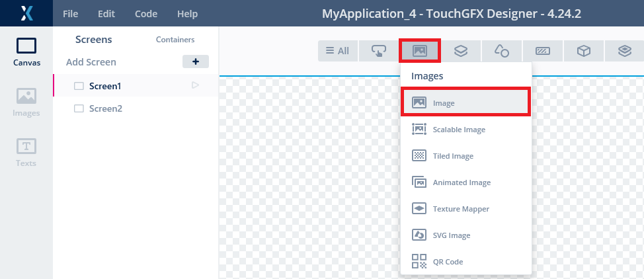Select SVG Image widget

pyautogui.click(x=465, y=235)
